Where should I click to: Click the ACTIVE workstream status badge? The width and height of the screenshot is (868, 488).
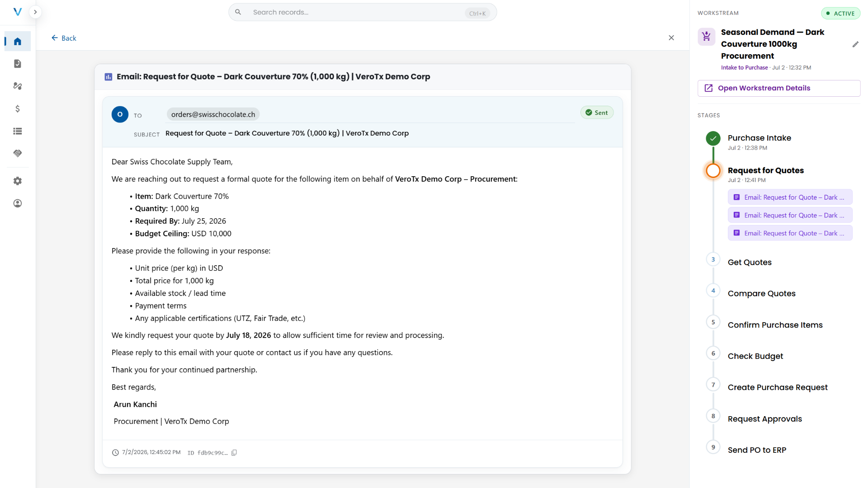coord(840,13)
